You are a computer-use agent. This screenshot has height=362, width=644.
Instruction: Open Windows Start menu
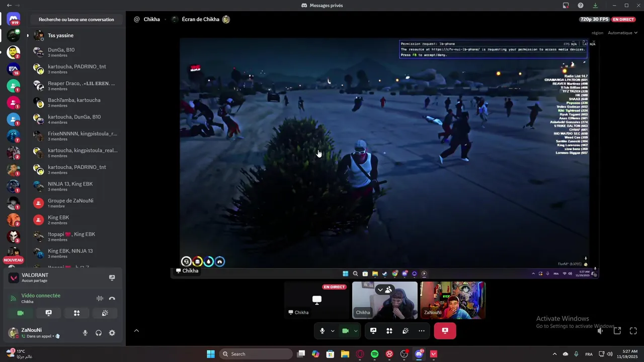tap(211, 354)
